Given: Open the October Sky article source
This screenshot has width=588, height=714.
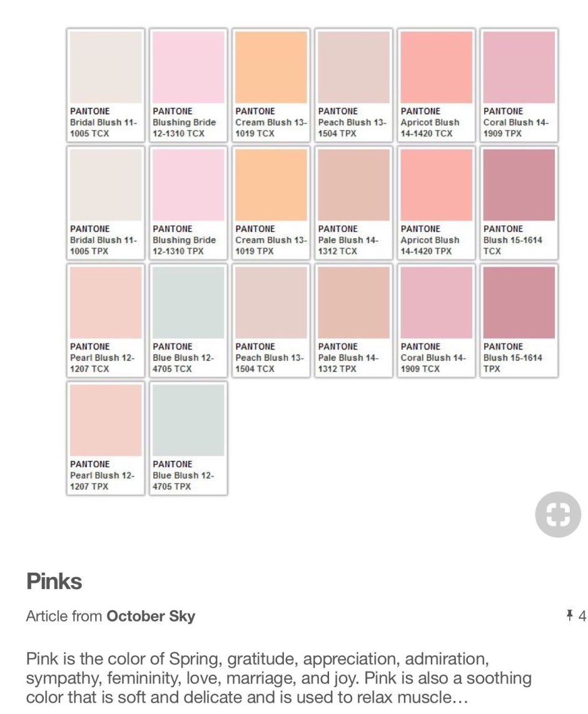Looking at the screenshot, I should point(151,616).
